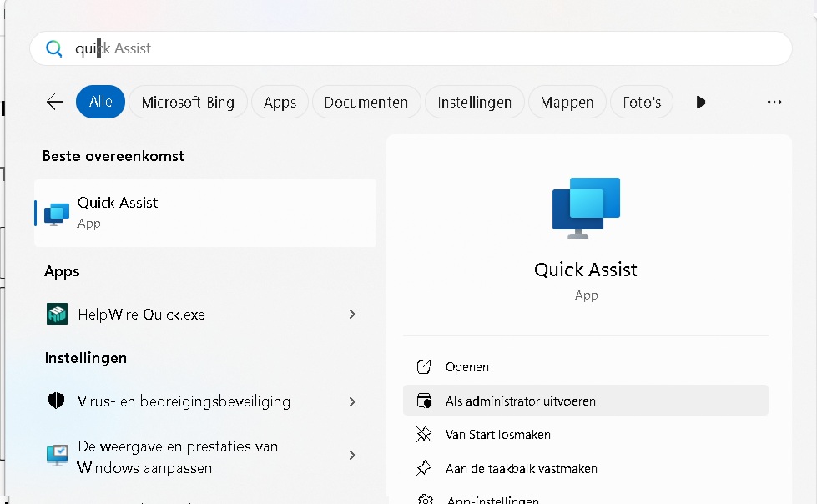This screenshot has width=817, height=504.
Task: Click the search box with 'quick Assist'
Action: (411, 48)
